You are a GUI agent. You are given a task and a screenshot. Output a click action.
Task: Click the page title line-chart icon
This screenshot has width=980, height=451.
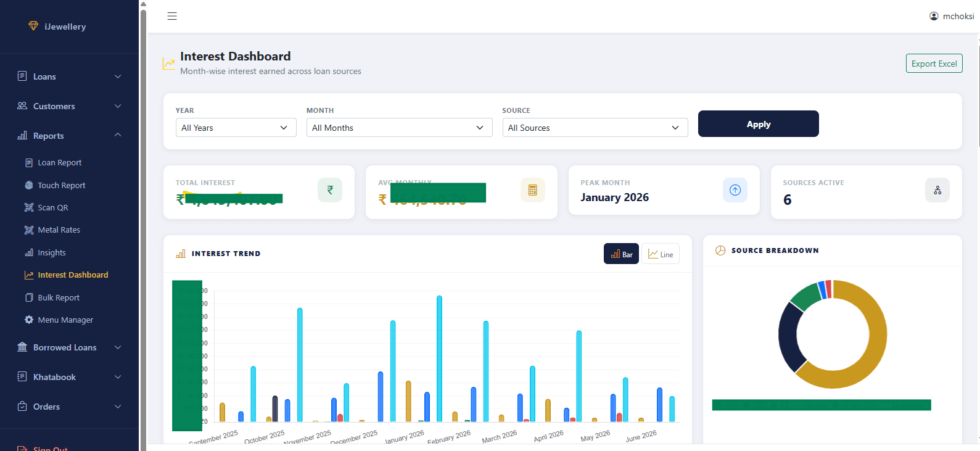tap(168, 64)
